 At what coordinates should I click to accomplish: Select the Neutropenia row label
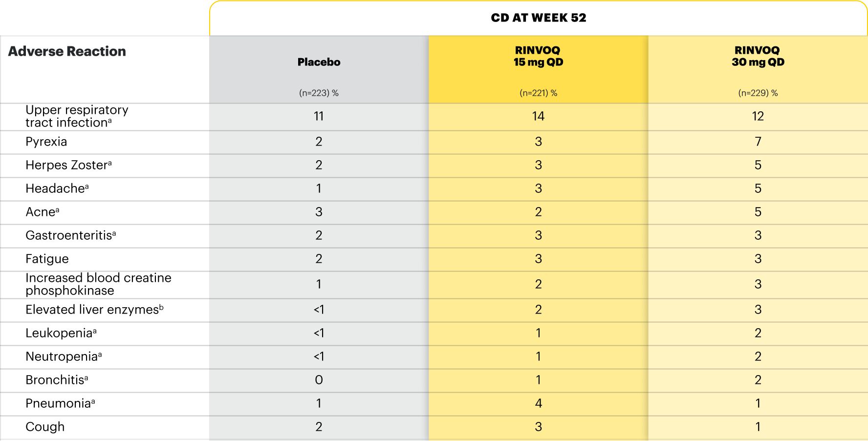coord(64,357)
